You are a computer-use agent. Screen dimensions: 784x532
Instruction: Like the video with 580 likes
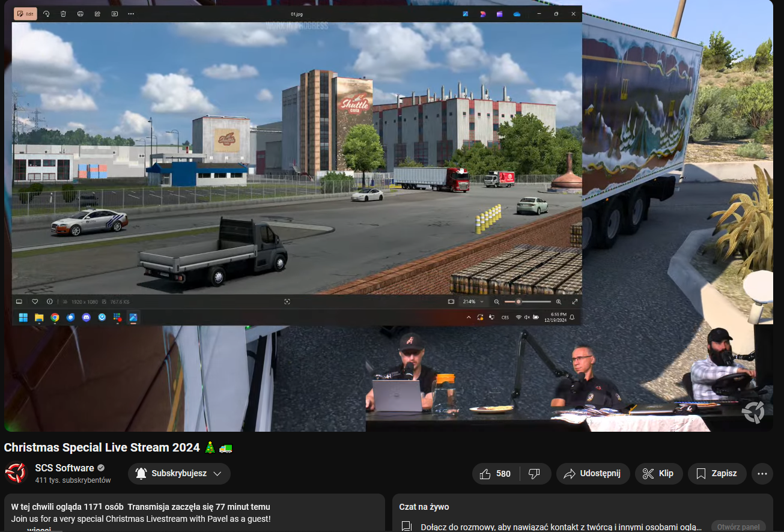point(496,474)
